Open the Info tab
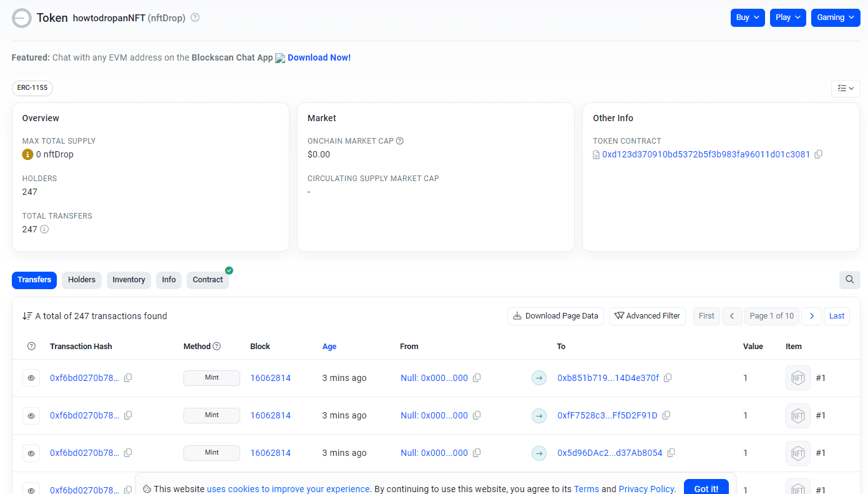 click(169, 280)
